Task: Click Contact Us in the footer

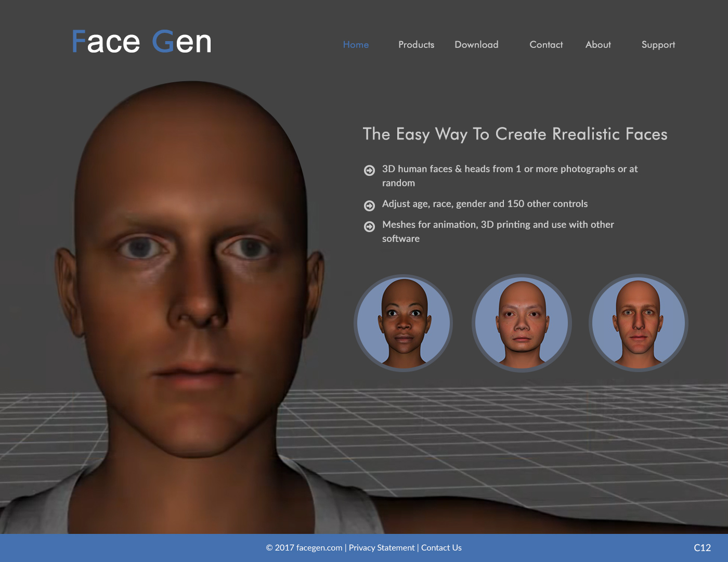Action: 441,547
